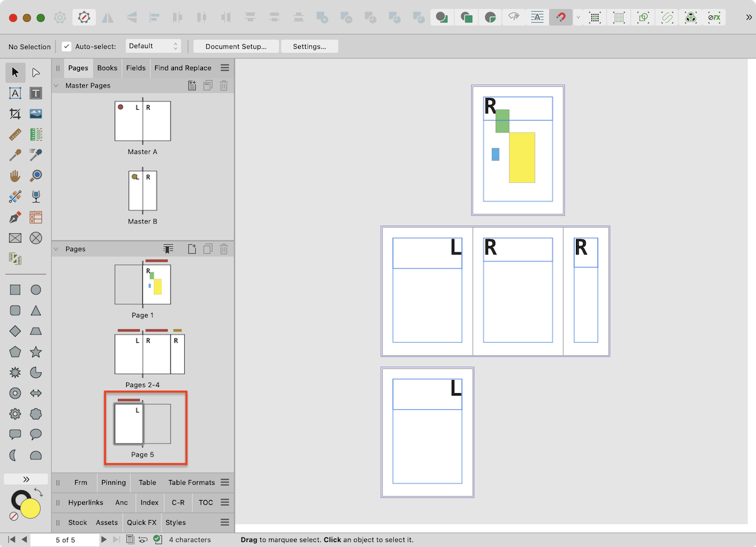Switch to the Books tab
This screenshot has height=547, width=756.
[x=107, y=68]
